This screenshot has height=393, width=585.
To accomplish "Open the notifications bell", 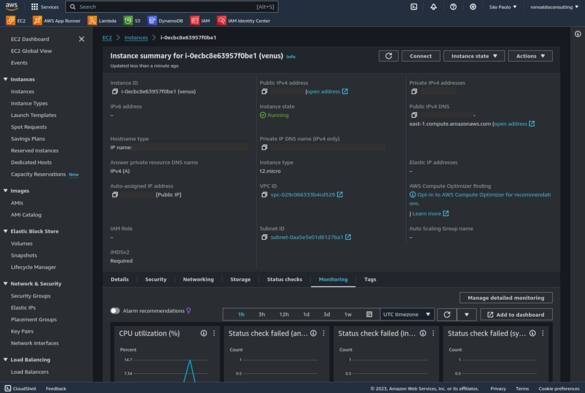I will click(433, 7).
